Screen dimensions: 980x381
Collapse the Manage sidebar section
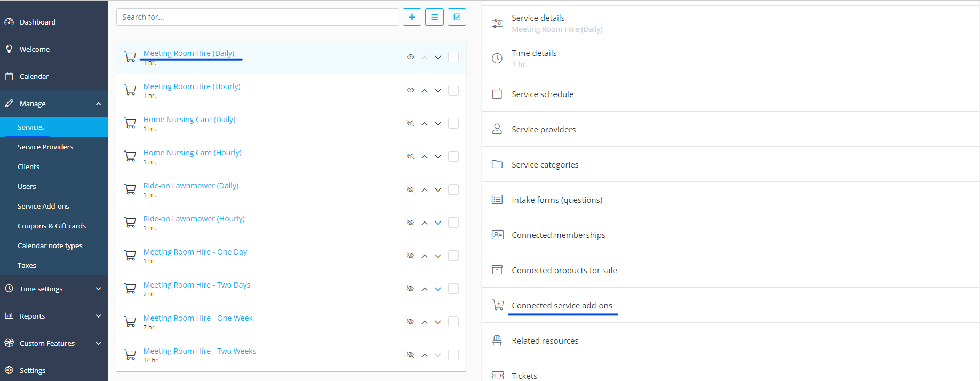[x=98, y=104]
